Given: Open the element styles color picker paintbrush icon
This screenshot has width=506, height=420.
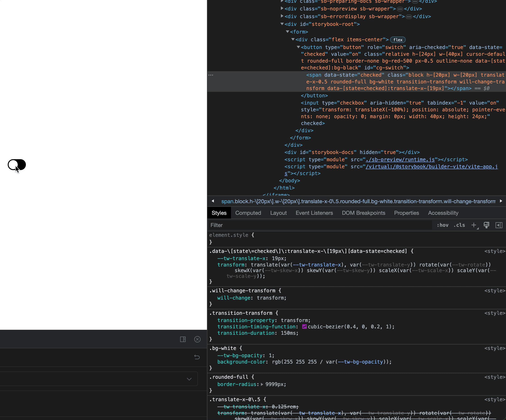Looking at the screenshot, I should click(x=486, y=225).
